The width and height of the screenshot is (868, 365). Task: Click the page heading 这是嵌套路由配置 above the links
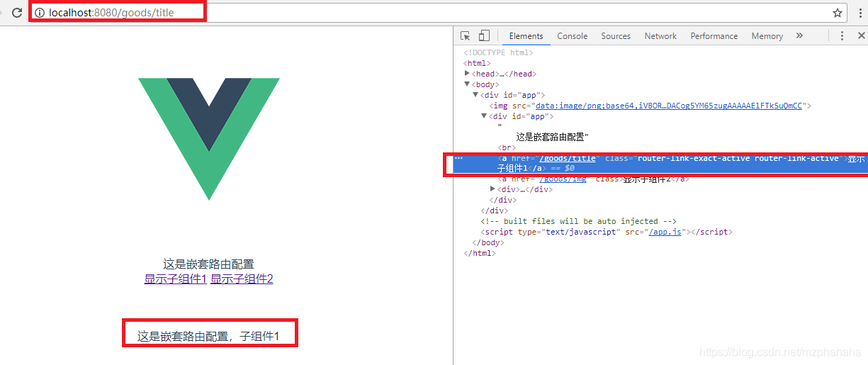coord(208,264)
